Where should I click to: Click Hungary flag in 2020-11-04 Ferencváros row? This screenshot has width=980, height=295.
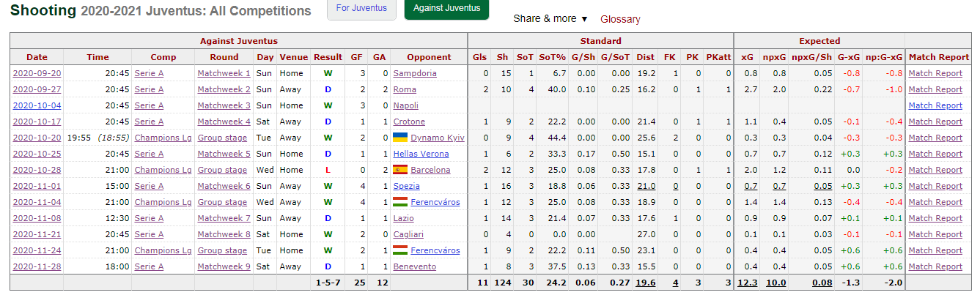tap(400, 202)
